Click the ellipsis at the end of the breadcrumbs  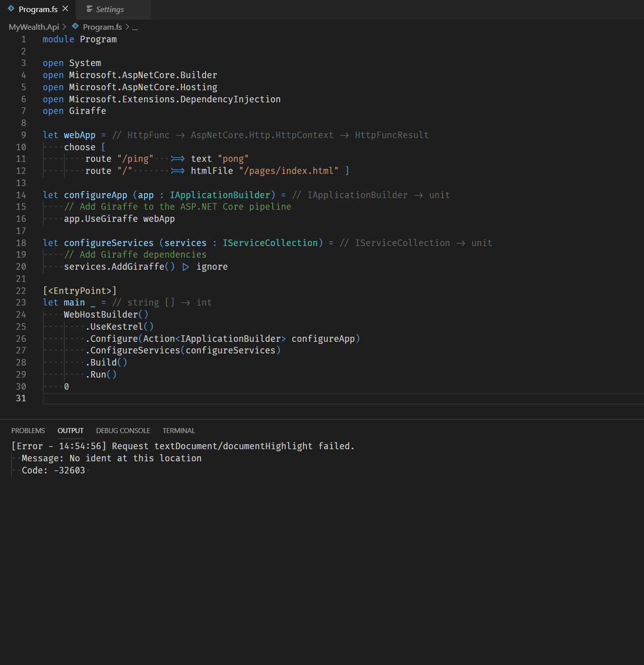(x=135, y=28)
